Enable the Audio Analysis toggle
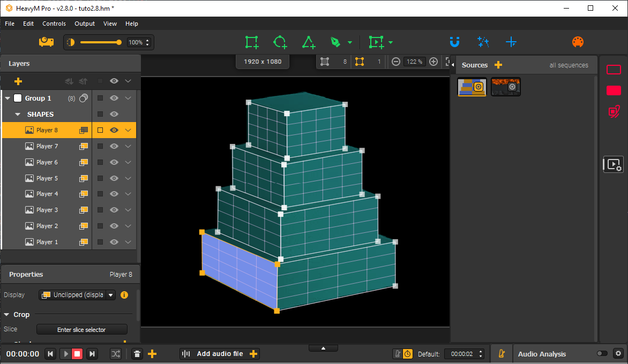Screen dimensions: 628x364 [x=602, y=354]
